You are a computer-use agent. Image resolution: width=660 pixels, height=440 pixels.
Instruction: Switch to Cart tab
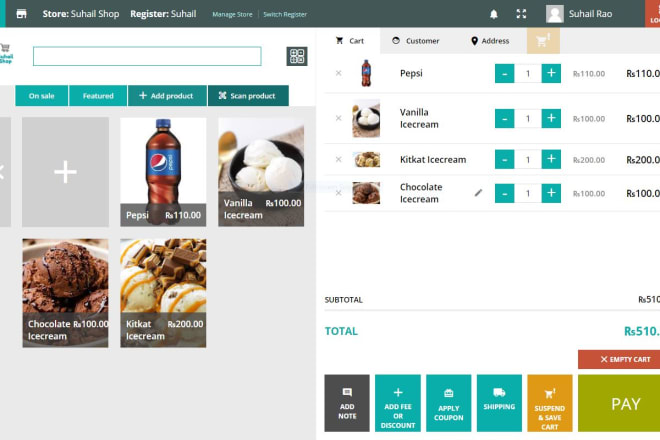350,41
